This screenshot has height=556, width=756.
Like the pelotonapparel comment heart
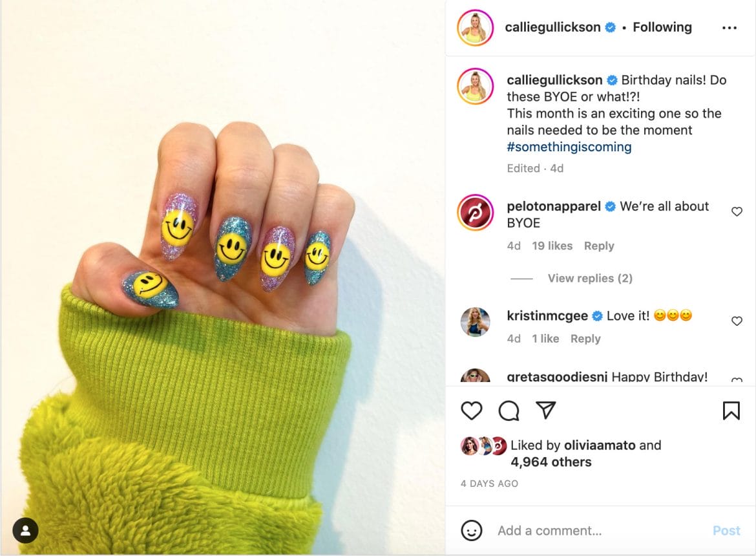click(x=737, y=211)
